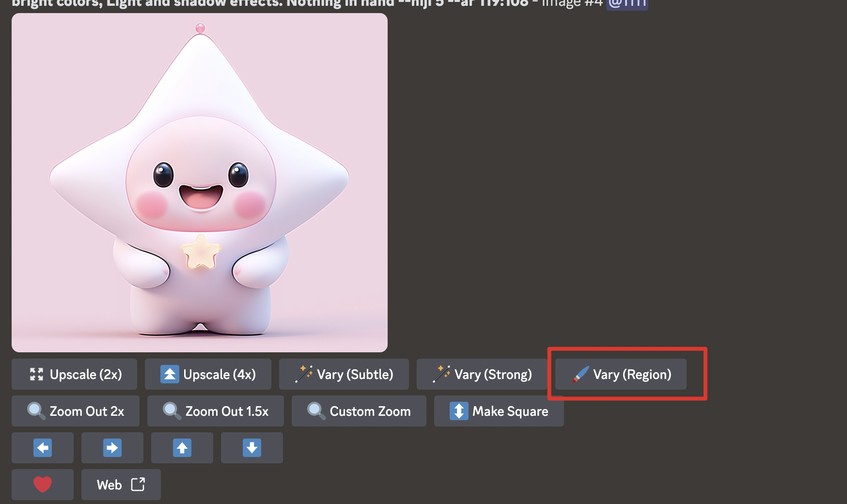Choose Vary (Strong)

coord(482,374)
